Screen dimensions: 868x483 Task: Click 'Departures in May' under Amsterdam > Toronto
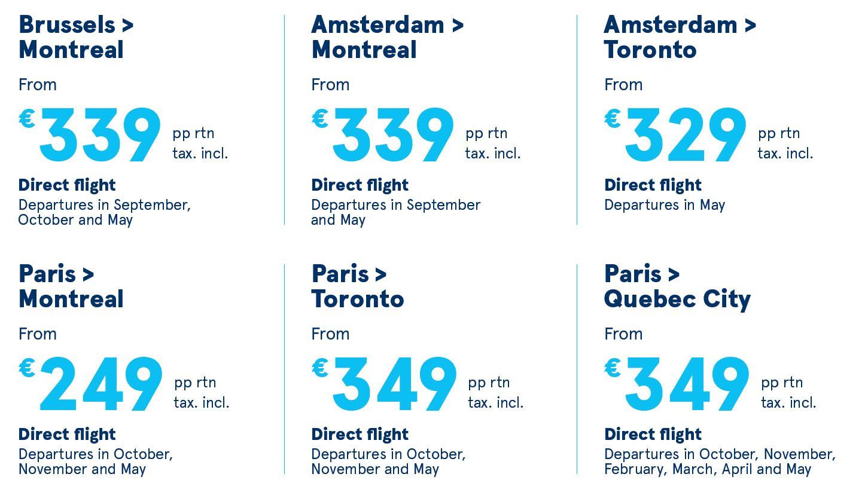665,205
